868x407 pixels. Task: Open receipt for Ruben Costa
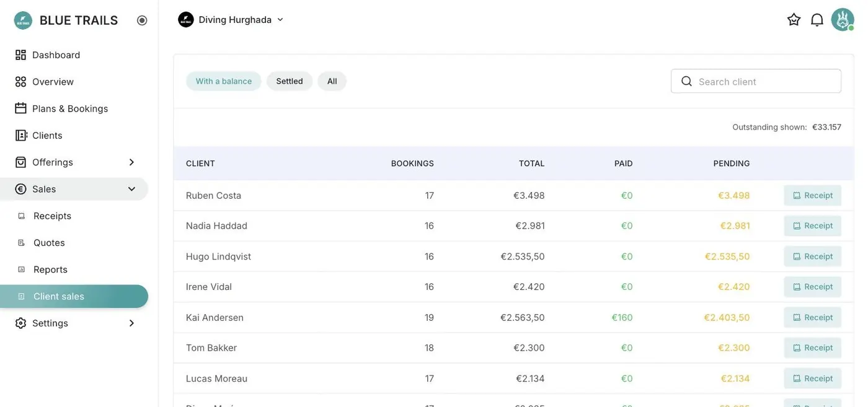click(813, 195)
